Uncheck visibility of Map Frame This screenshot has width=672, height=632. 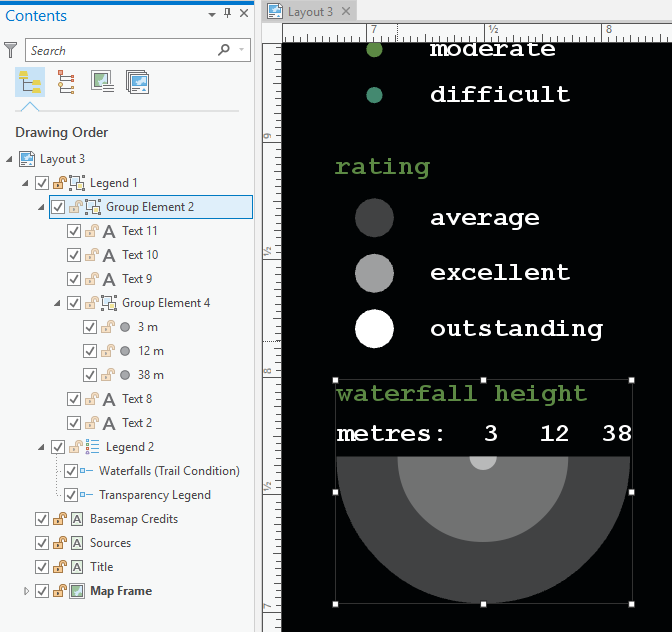[x=42, y=591]
